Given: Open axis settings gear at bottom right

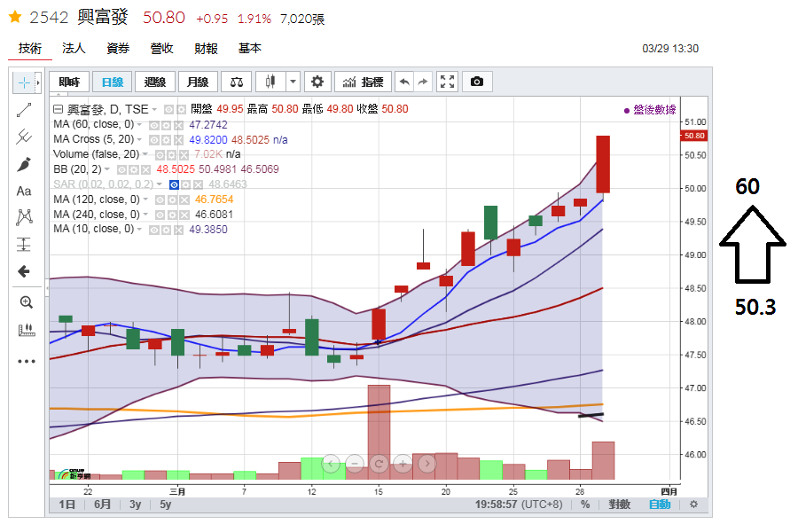Looking at the screenshot, I should (693, 504).
